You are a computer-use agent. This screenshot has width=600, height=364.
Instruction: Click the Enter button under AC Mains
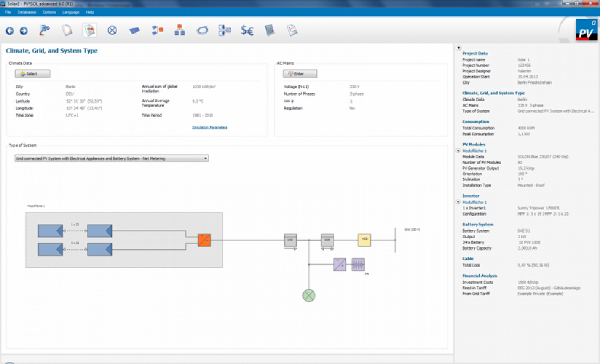tap(300, 74)
